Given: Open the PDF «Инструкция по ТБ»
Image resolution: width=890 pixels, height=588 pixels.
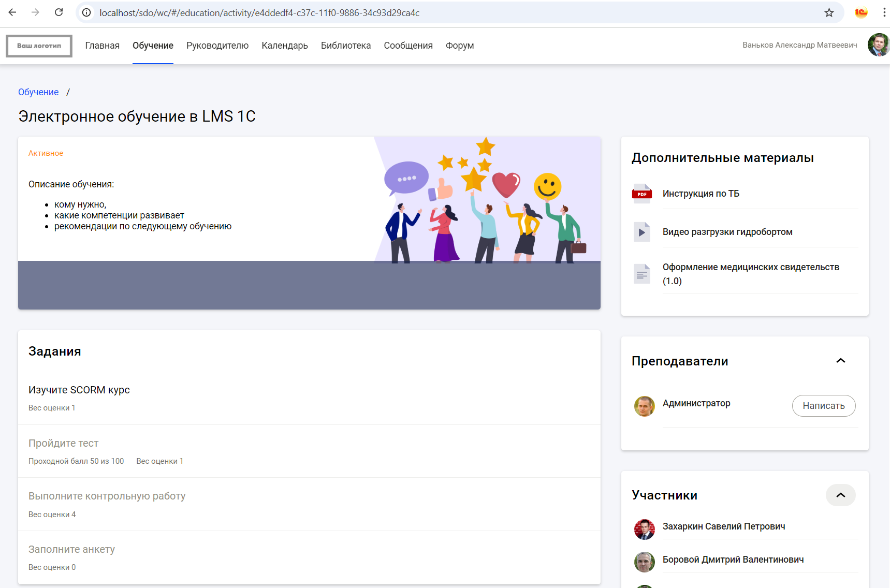Looking at the screenshot, I should tap(701, 193).
